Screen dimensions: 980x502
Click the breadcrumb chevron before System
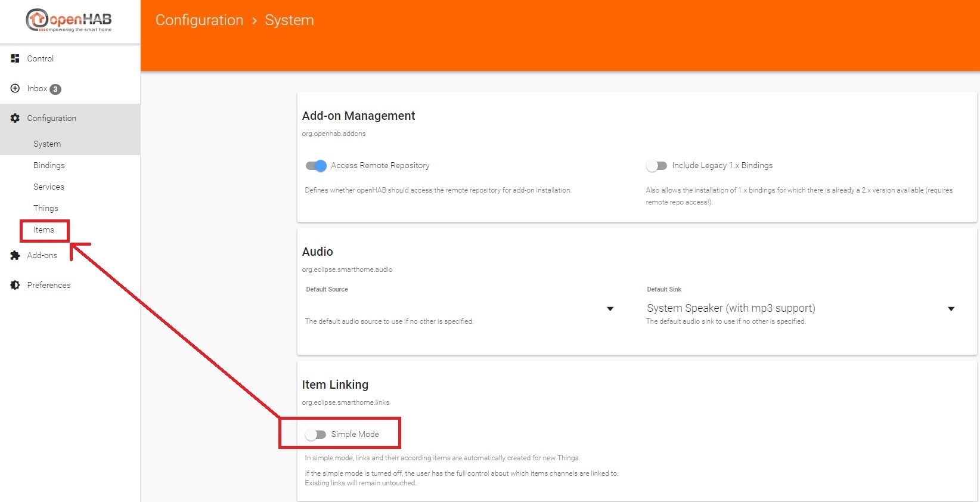(254, 21)
